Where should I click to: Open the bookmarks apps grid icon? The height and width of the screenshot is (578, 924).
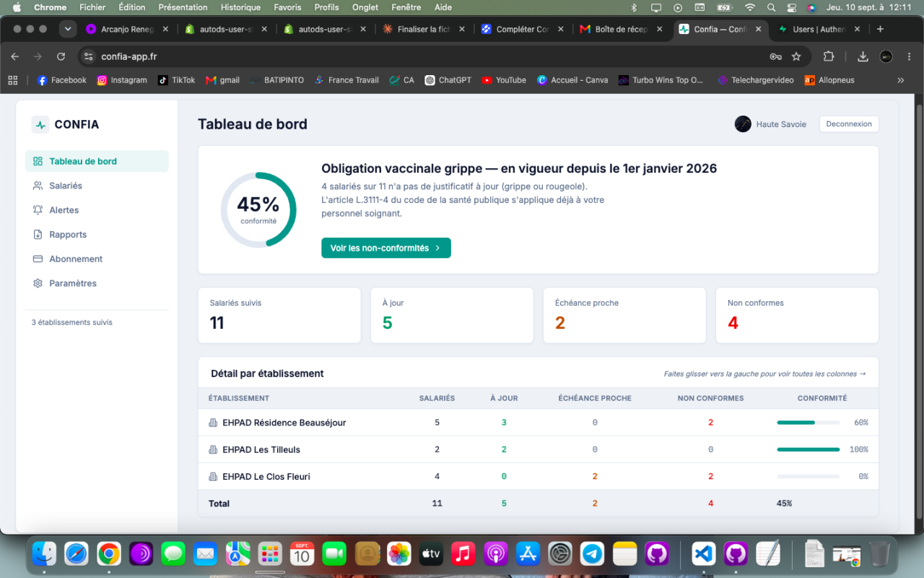point(12,80)
